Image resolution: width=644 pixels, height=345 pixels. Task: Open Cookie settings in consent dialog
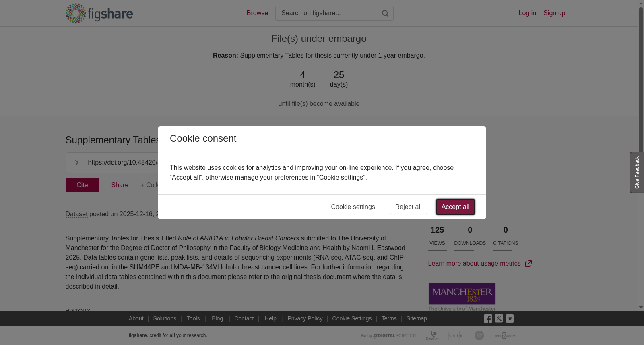(x=353, y=207)
